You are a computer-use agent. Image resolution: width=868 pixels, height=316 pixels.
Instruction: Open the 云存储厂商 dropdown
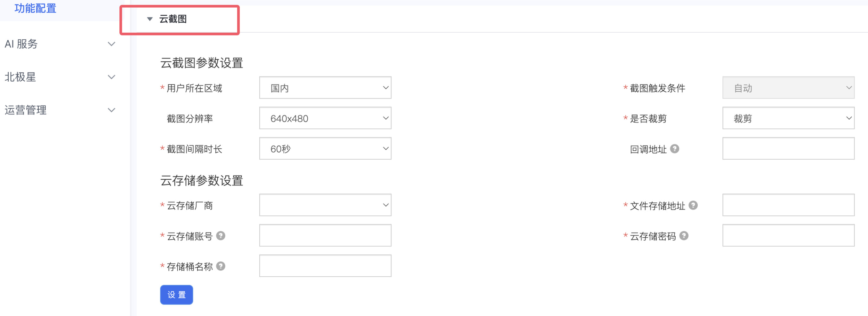tap(325, 205)
